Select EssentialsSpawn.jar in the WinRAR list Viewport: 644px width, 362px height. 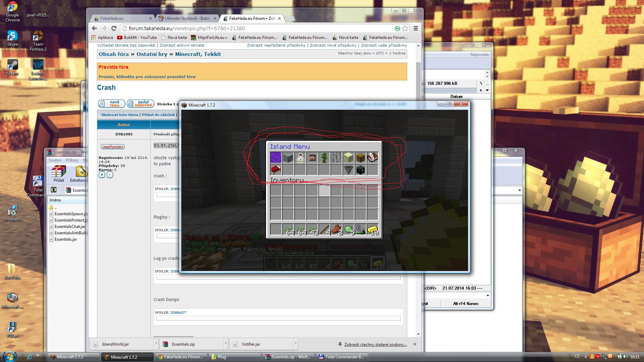click(x=67, y=214)
